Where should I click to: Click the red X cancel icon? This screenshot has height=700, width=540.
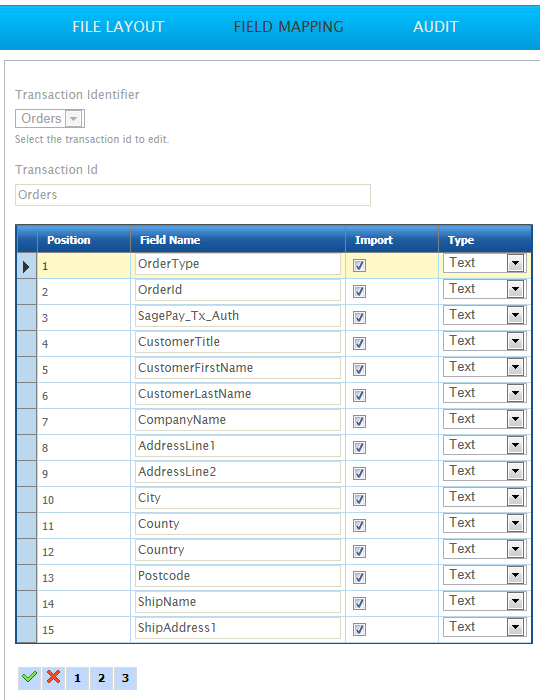pyautogui.click(x=54, y=678)
